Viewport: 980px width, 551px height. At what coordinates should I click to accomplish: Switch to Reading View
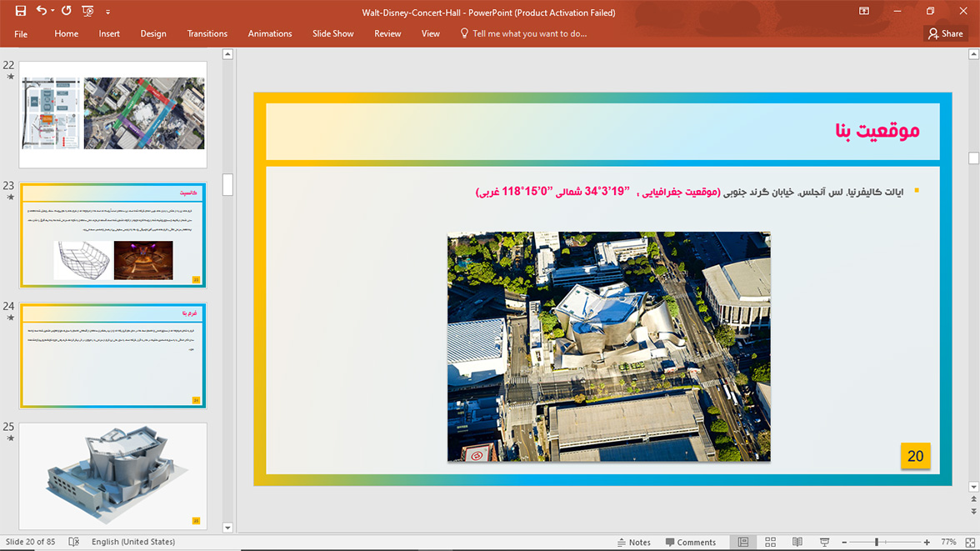click(797, 542)
